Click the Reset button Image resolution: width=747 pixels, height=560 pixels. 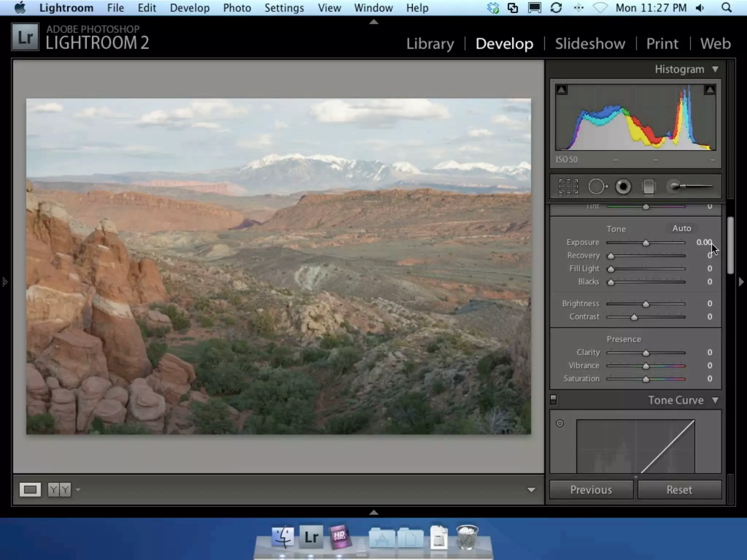679,490
